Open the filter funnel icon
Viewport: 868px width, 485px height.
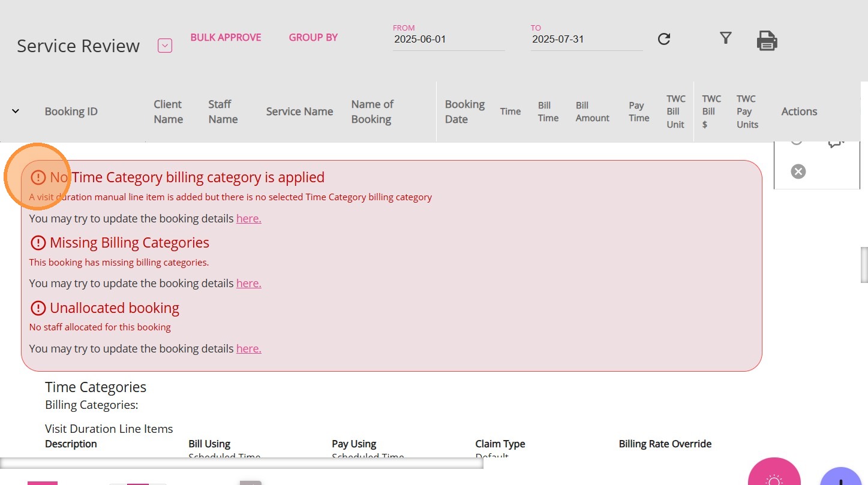tap(725, 38)
